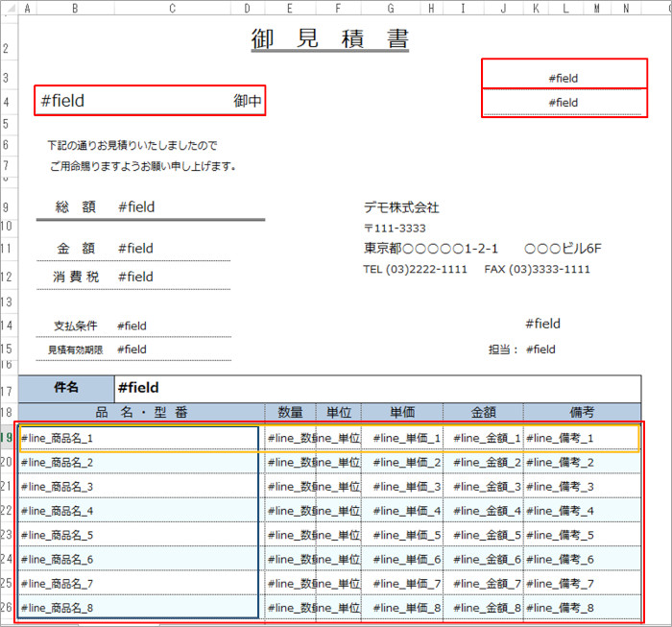This screenshot has width=672, height=627.
Task: Click the 備考 table header
Action: click(582, 412)
